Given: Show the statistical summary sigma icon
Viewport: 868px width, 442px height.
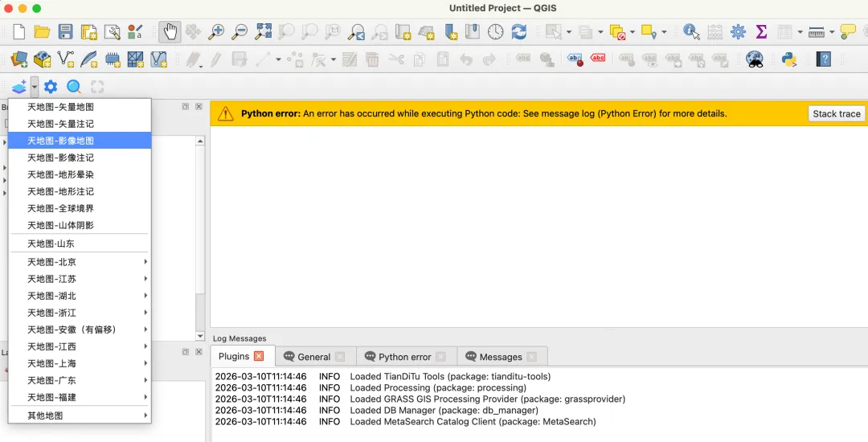Looking at the screenshot, I should click(x=761, y=31).
